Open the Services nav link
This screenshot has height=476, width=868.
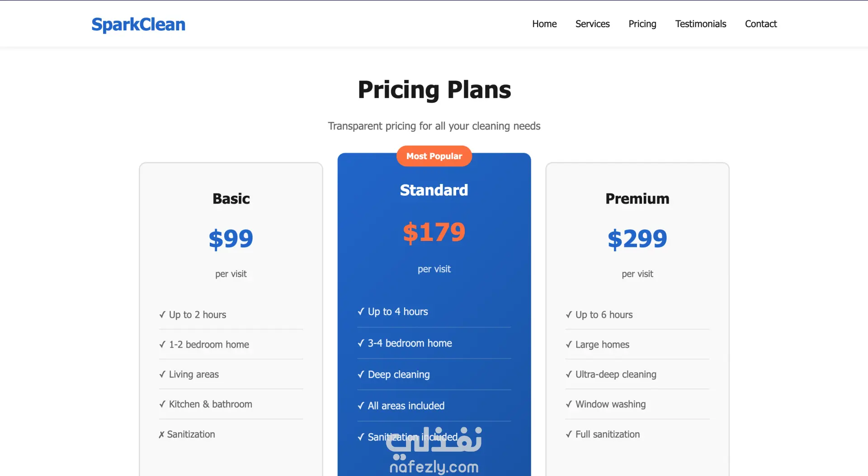(x=592, y=24)
